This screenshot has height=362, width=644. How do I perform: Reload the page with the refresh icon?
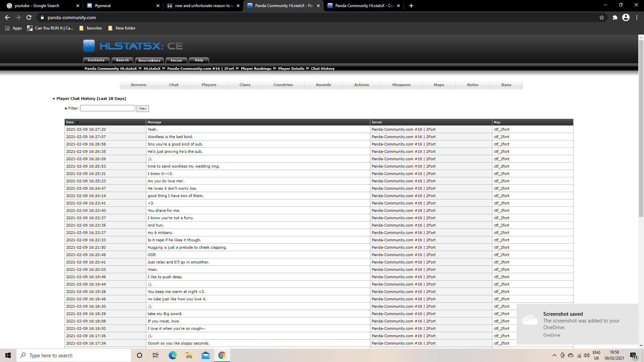(29, 17)
